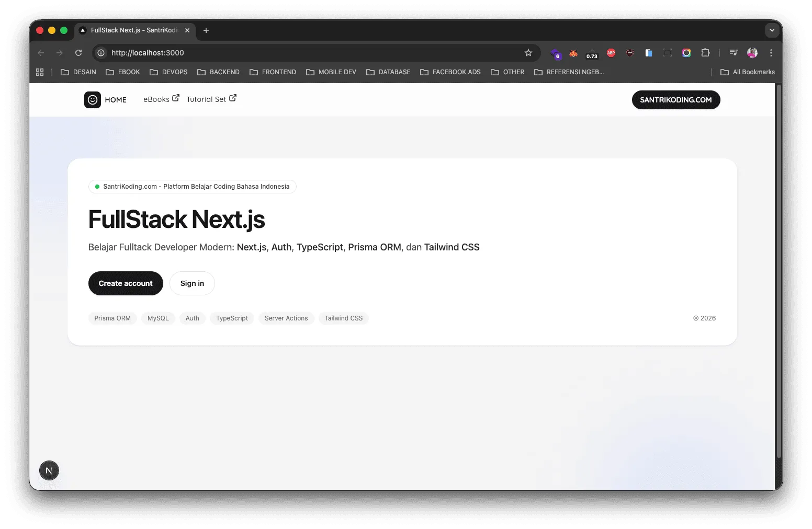Screen dimensions: 812x529
Task: Click the © 2026 copyright text
Action: (704, 318)
